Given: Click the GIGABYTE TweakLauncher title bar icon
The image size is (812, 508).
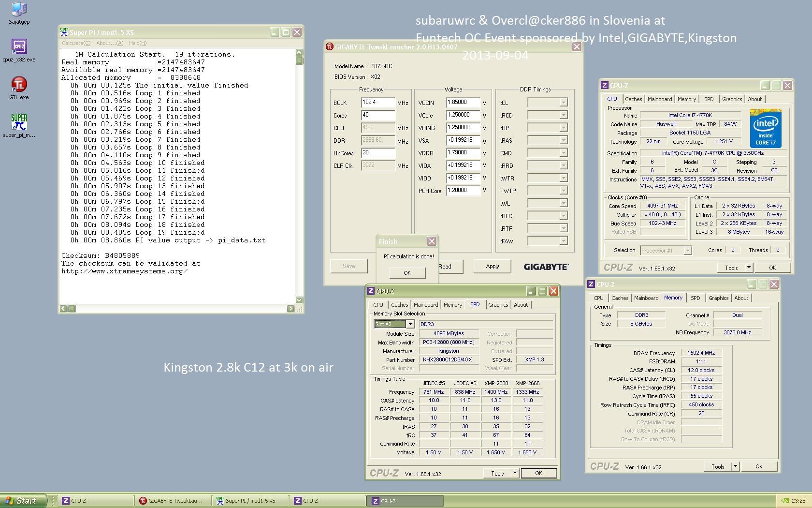Looking at the screenshot, I should click(x=329, y=47).
